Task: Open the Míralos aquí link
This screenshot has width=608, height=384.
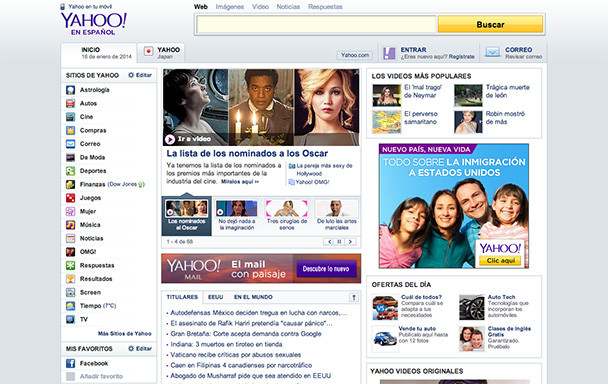Action: pyautogui.click(x=240, y=182)
